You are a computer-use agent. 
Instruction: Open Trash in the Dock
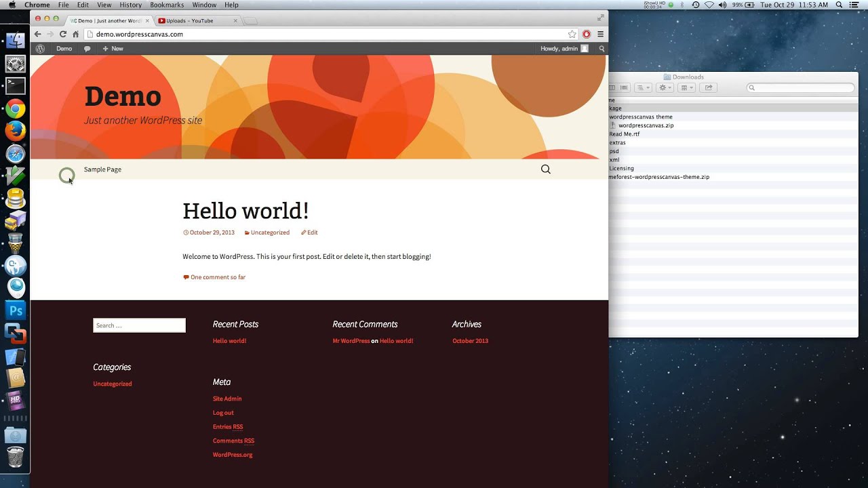coord(15,457)
